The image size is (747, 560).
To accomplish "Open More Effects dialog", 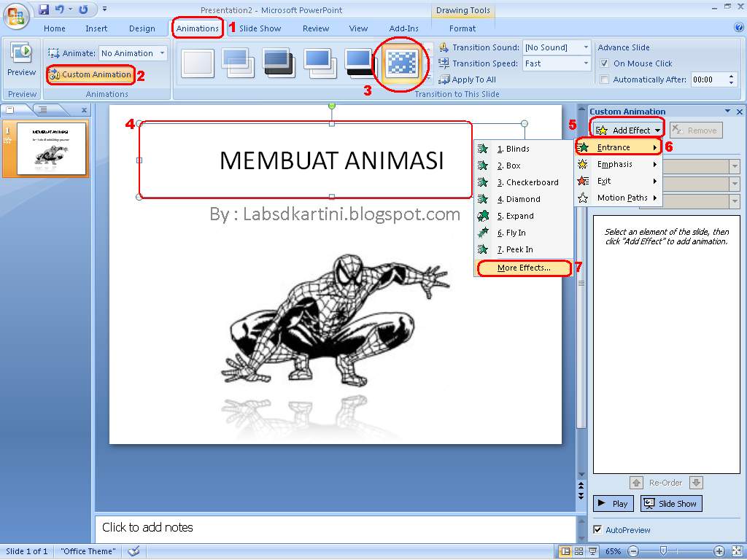I will pos(524,268).
